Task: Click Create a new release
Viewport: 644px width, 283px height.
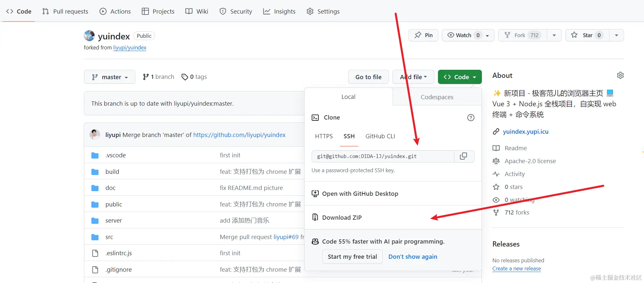Action: pyautogui.click(x=516, y=268)
